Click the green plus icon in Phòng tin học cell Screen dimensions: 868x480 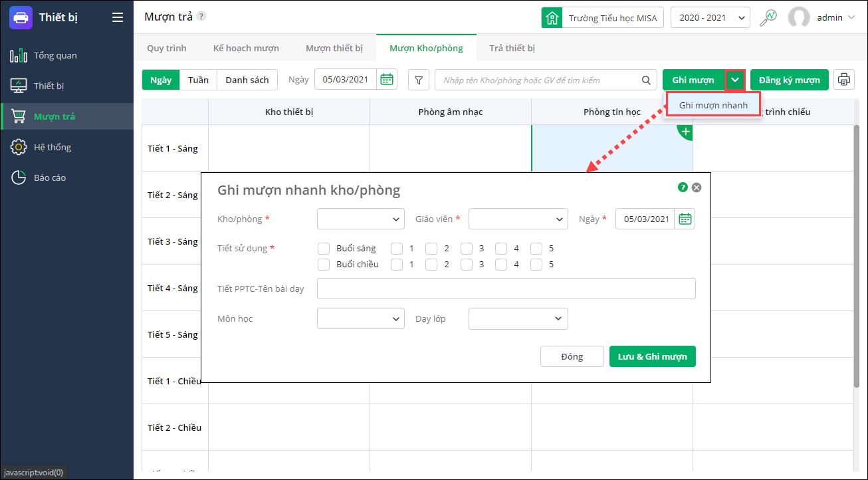click(685, 132)
